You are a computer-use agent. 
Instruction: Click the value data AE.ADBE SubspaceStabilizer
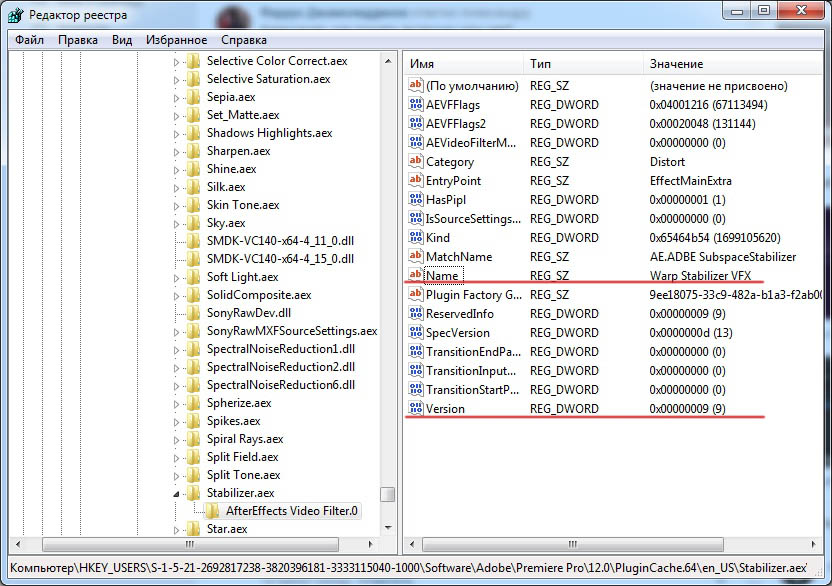coord(723,257)
